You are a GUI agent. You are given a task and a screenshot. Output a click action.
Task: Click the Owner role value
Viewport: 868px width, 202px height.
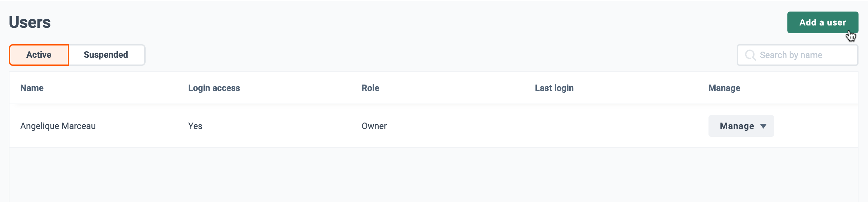[x=374, y=126]
